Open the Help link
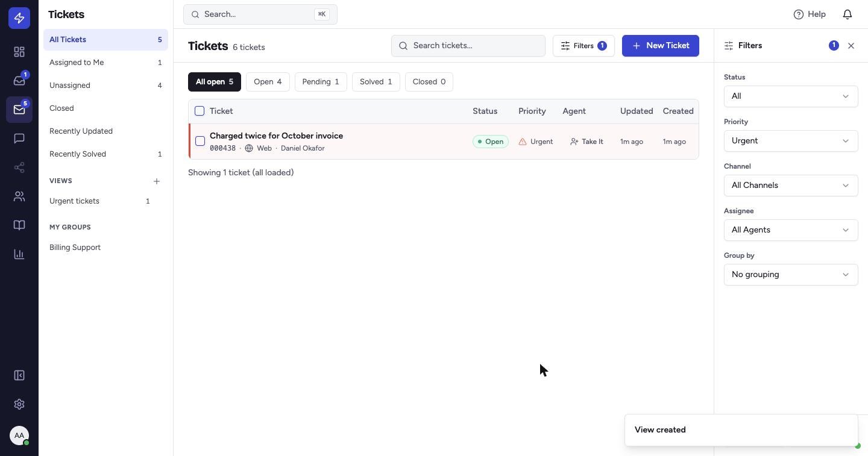868x456 pixels. pyautogui.click(x=810, y=14)
